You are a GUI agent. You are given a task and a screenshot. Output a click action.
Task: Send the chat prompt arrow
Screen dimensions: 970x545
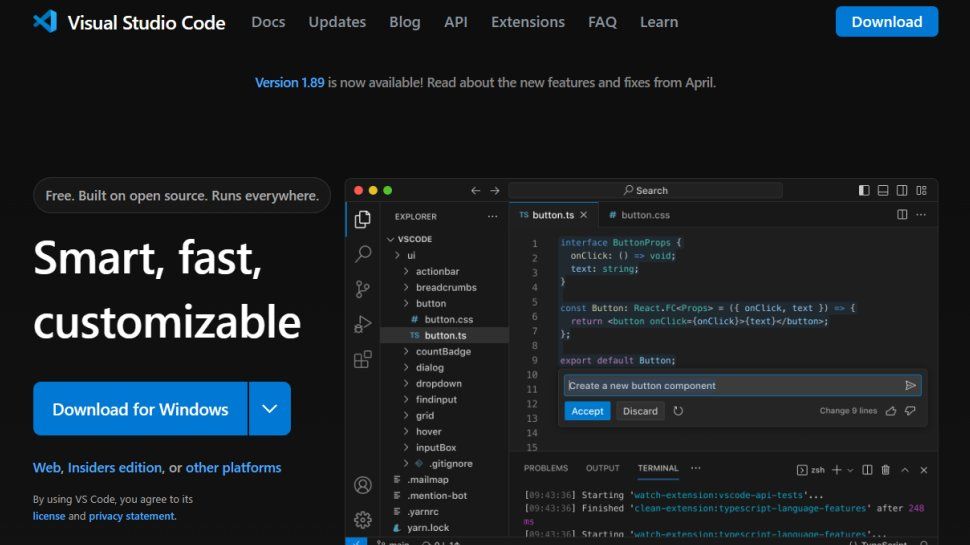pos(910,385)
